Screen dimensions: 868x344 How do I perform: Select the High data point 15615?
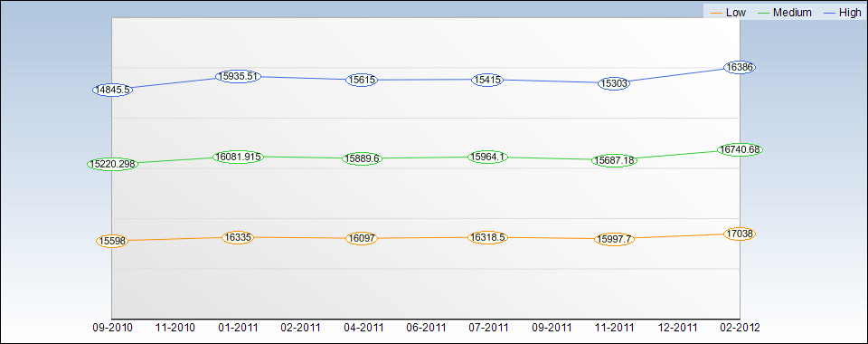362,80
